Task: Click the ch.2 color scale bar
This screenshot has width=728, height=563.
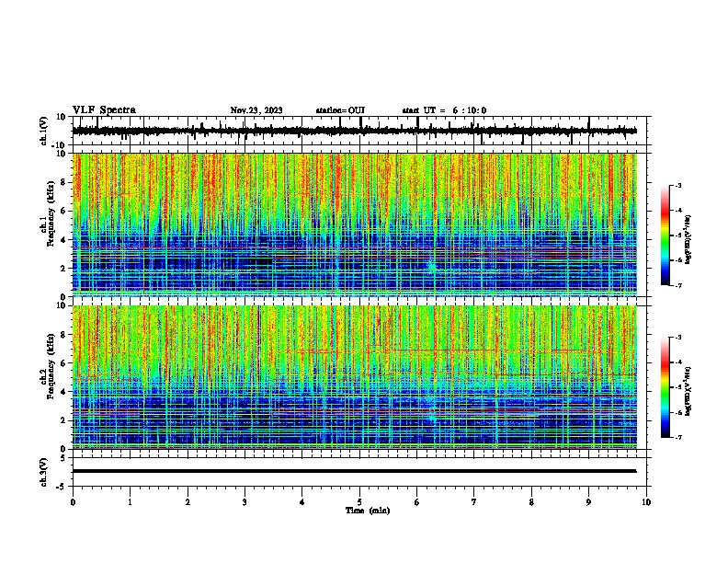Action: point(665,387)
